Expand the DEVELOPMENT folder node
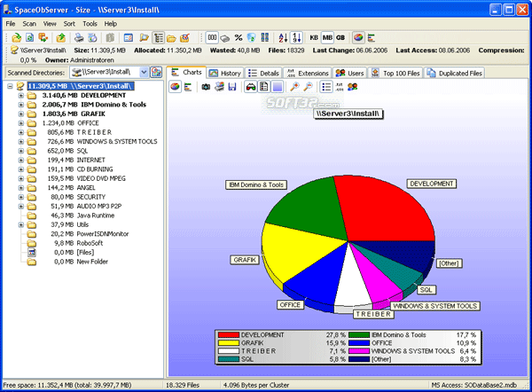532x392 pixels. click(21, 96)
